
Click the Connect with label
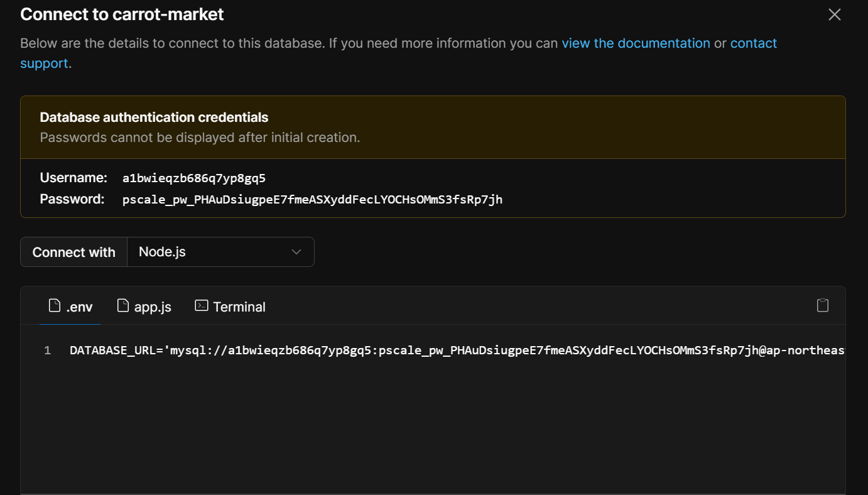tap(74, 252)
